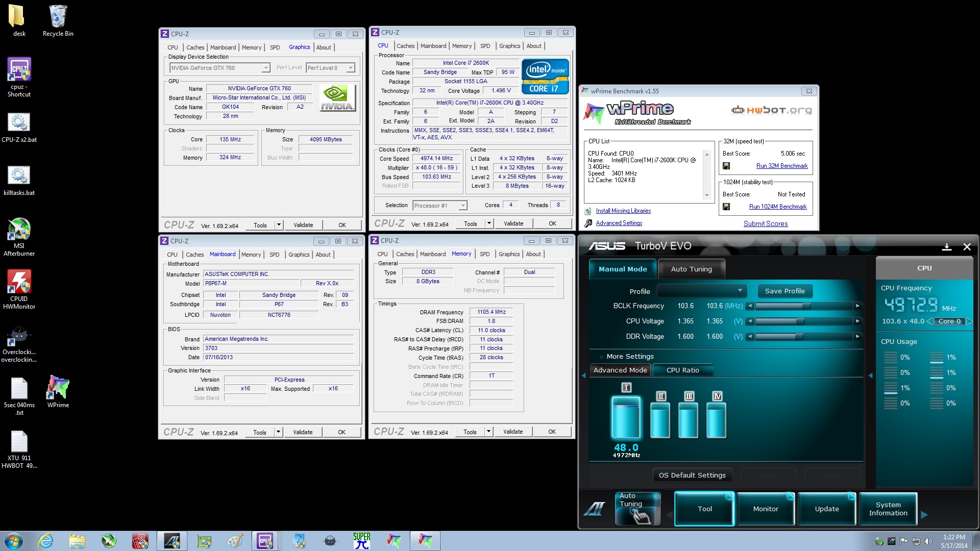This screenshot has width=980, height=551.
Task: Open the XTU 911 HWBOT file
Action: (x=19, y=450)
